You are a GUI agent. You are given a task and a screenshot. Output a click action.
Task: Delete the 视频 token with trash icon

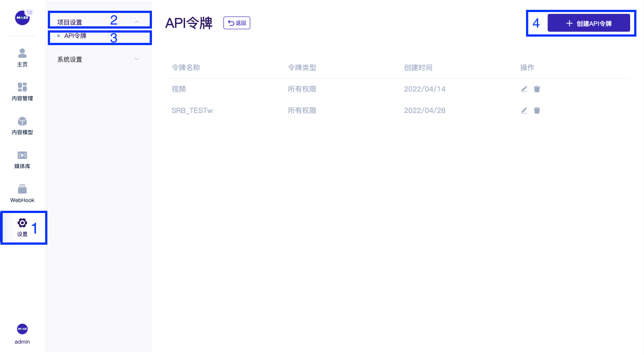pyautogui.click(x=537, y=89)
